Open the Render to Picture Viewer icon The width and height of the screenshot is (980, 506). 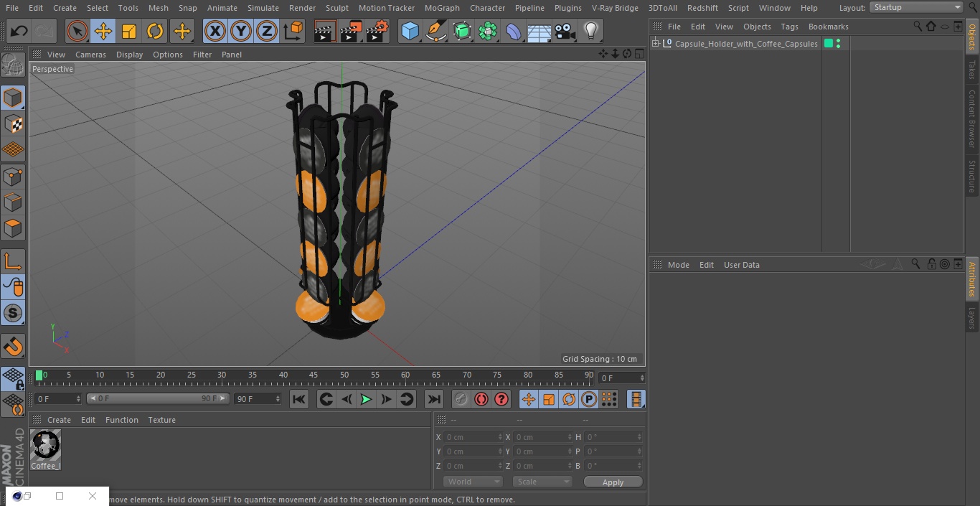pos(351,31)
